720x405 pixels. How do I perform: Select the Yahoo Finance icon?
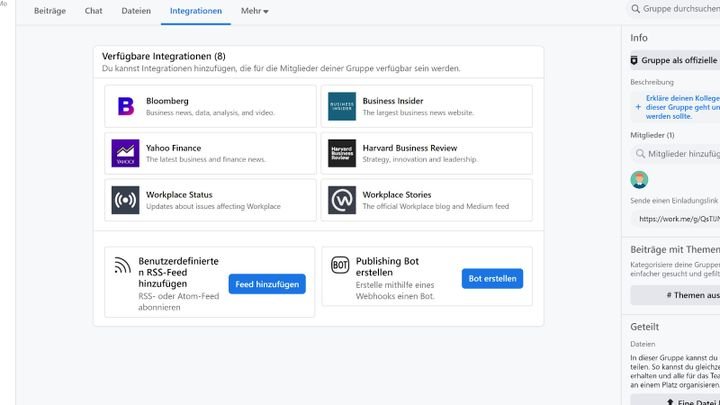[125, 153]
